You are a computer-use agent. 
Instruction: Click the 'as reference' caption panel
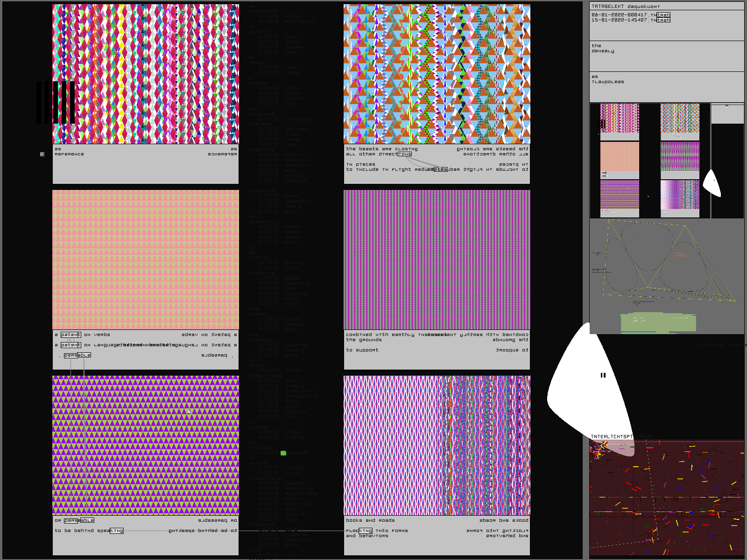146,164
